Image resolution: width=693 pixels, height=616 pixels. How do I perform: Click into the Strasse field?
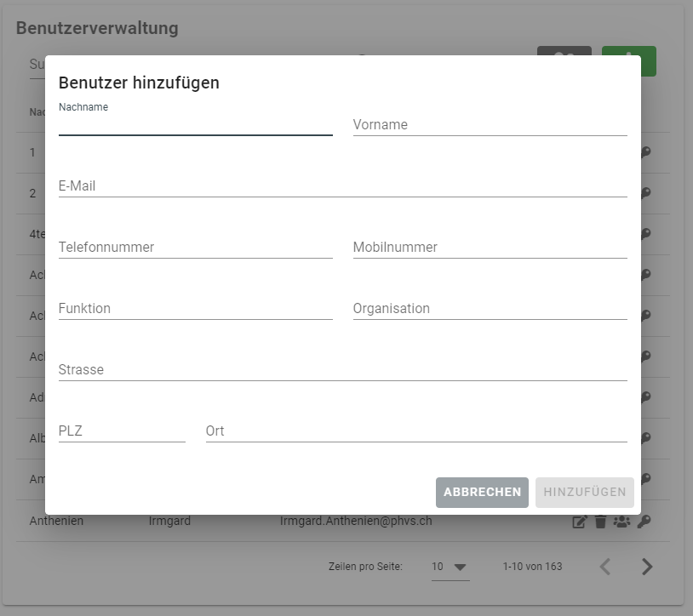(342, 369)
